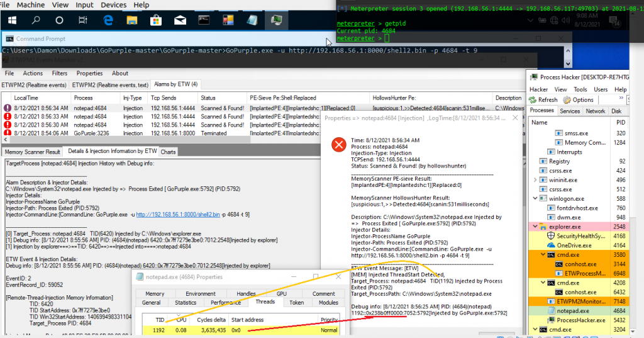The image size is (644, 338).
Task: Open Options in Process Hacker toolbar
Action: 579,100
